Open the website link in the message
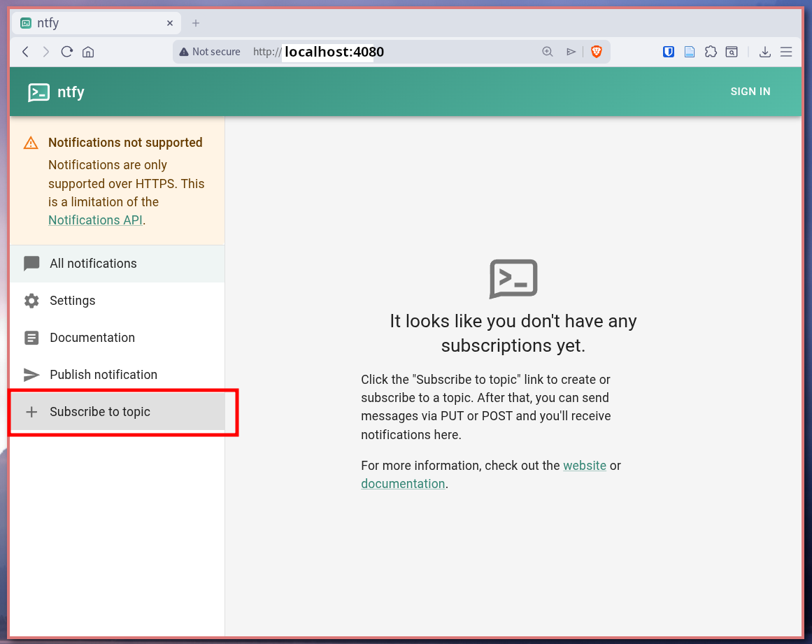 (584, 466)
